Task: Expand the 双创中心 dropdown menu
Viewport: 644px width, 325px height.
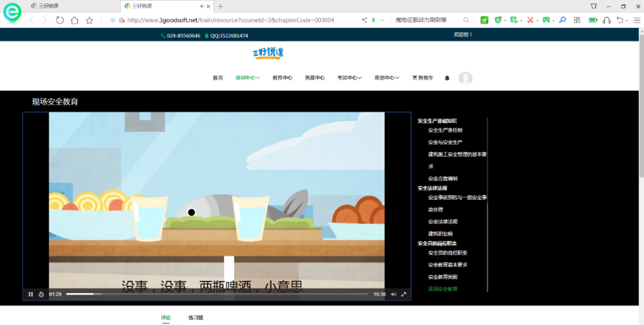Action: coord(387,78)
